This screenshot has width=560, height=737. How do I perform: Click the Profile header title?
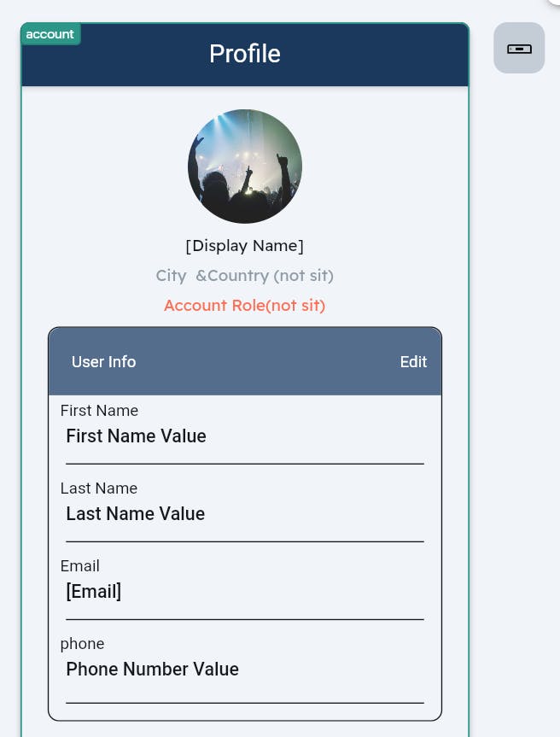(245, 54)
